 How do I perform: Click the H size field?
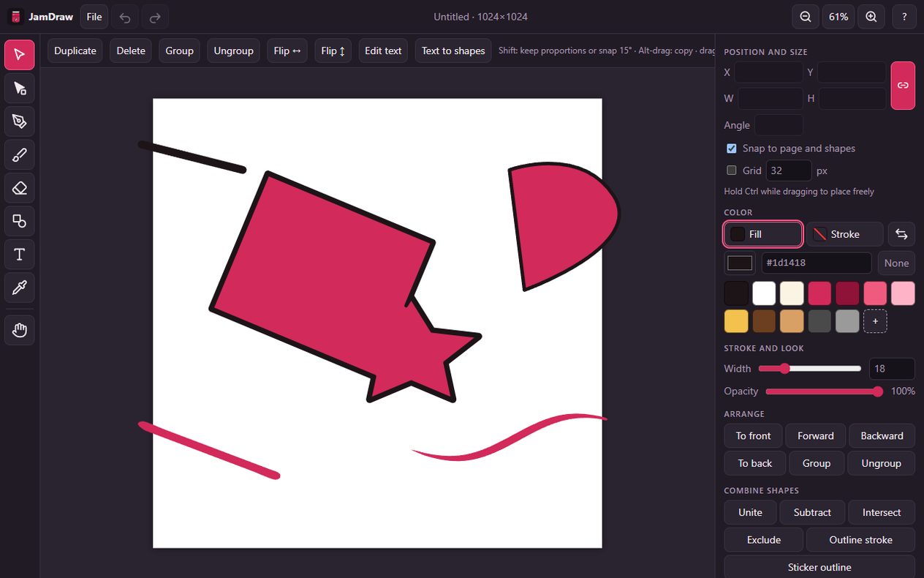(852, 98)
